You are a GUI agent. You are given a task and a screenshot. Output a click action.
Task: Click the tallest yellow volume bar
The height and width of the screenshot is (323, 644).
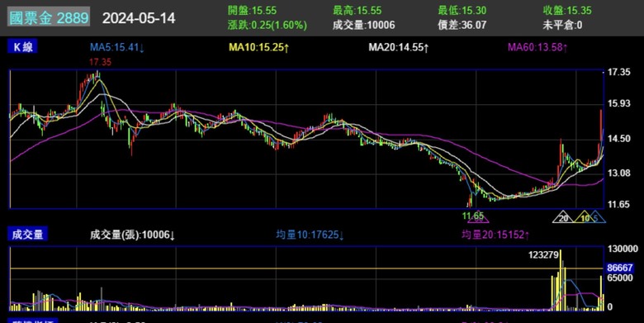[x=561, y=280]
